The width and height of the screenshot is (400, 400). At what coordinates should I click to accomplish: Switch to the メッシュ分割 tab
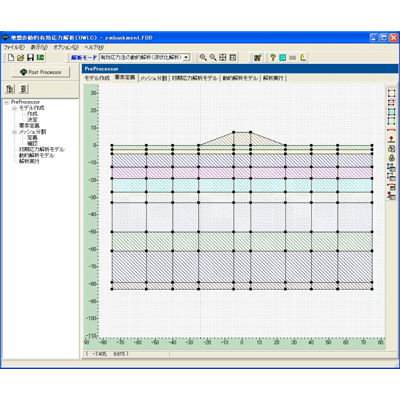click(x=153, y=78)
